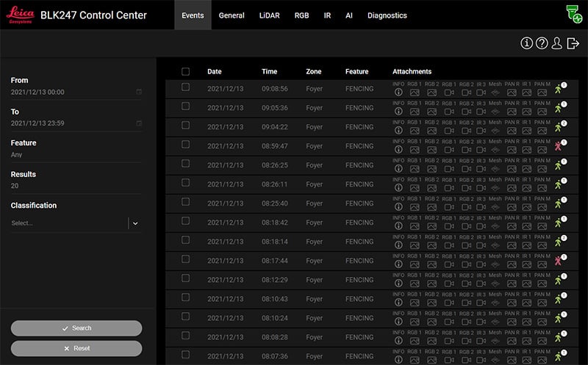Viewport: 588px width, 365px height.
Task: Click green person icon for 08:12:29 event
Action: coord(558,280)
